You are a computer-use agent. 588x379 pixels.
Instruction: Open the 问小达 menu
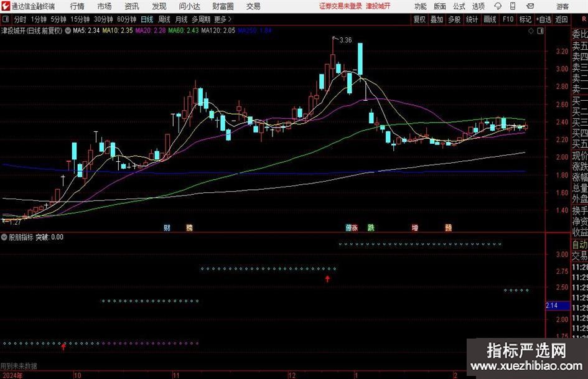tap(189, 6)
